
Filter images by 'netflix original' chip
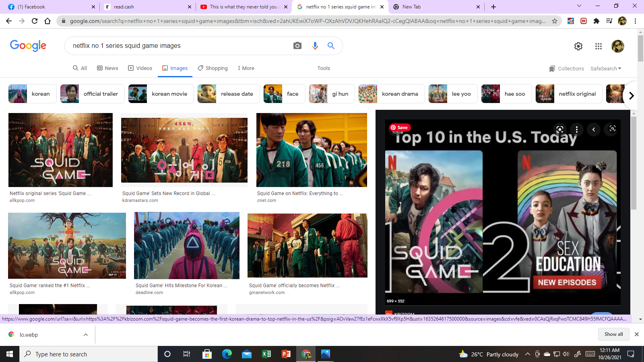(569, 94)
